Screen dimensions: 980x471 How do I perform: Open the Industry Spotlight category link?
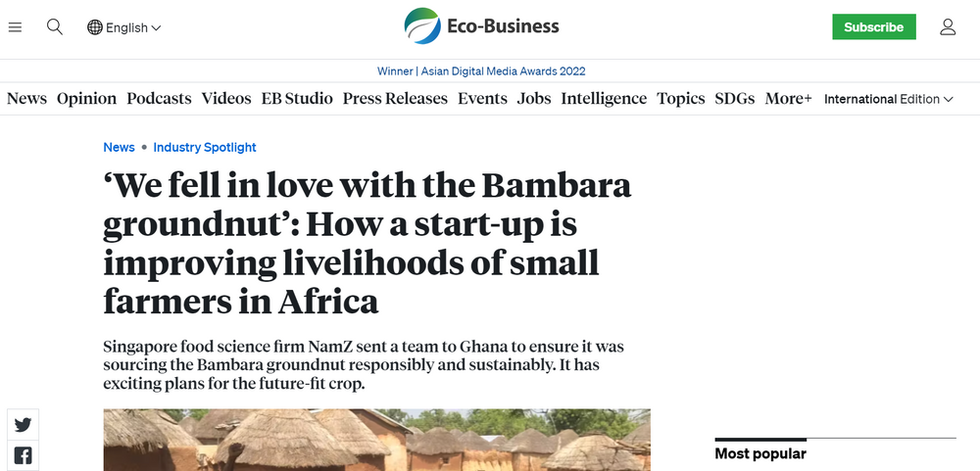(205, 147)
